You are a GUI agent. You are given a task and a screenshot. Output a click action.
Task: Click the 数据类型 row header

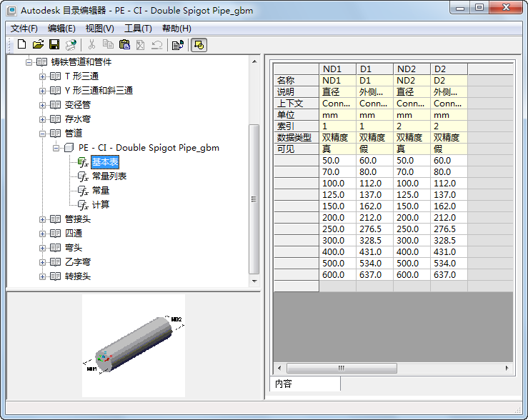tap(297, 137)
